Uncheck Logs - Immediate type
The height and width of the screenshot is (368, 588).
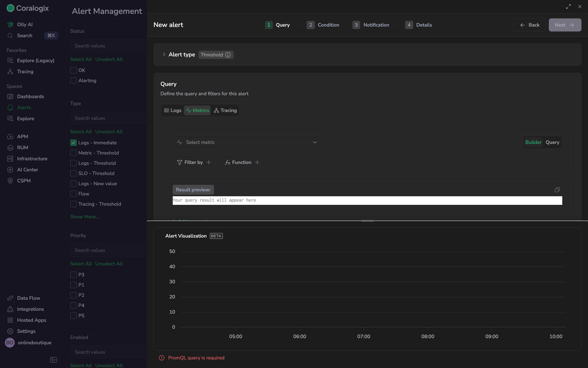73,143
